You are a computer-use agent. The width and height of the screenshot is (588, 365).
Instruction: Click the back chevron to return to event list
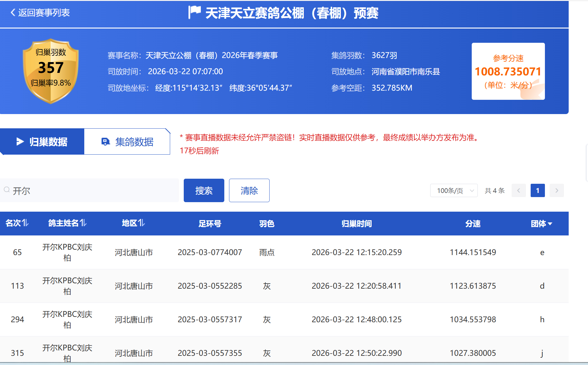pos(13,13)
